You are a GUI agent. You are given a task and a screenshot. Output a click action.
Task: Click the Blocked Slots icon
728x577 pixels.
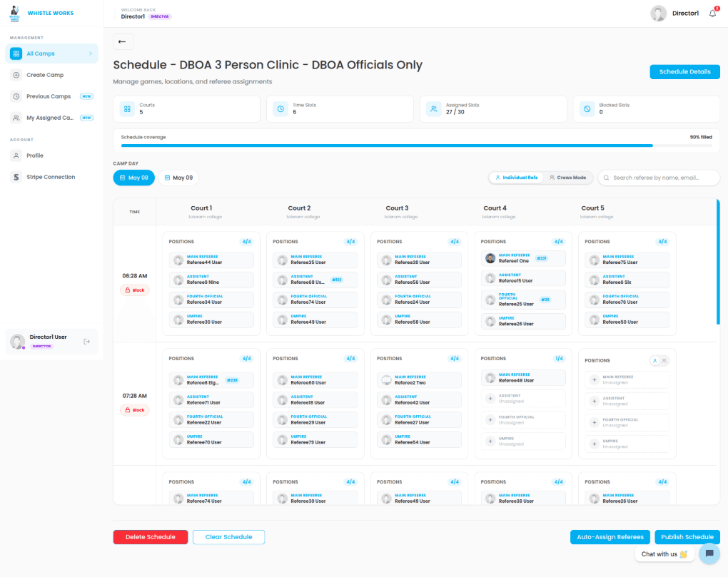(587, 109)
